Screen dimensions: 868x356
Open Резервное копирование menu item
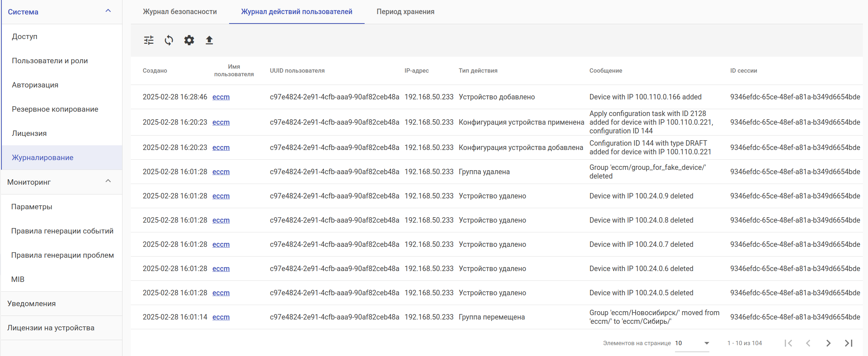[55, 109]
